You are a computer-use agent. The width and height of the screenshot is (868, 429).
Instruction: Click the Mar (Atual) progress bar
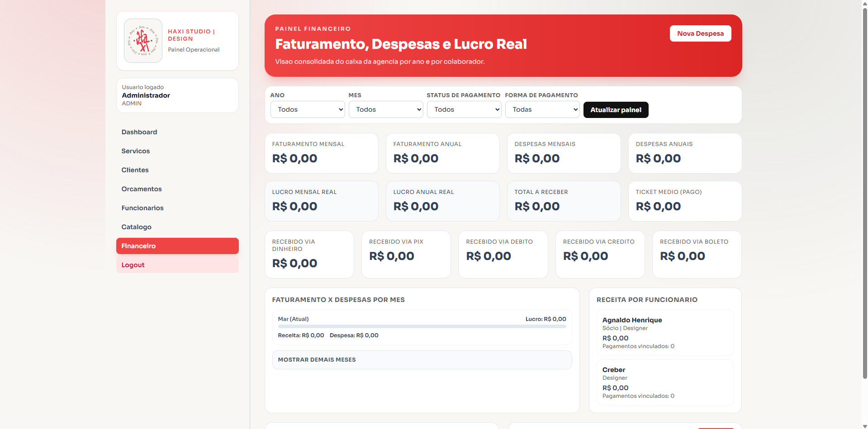(422, 326)
